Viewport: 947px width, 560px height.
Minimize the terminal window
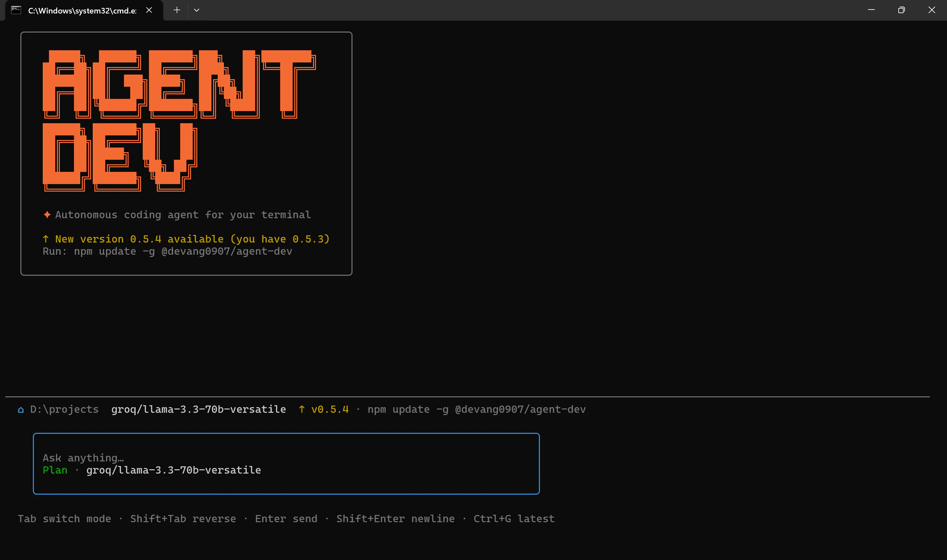(x=871, y=10)
